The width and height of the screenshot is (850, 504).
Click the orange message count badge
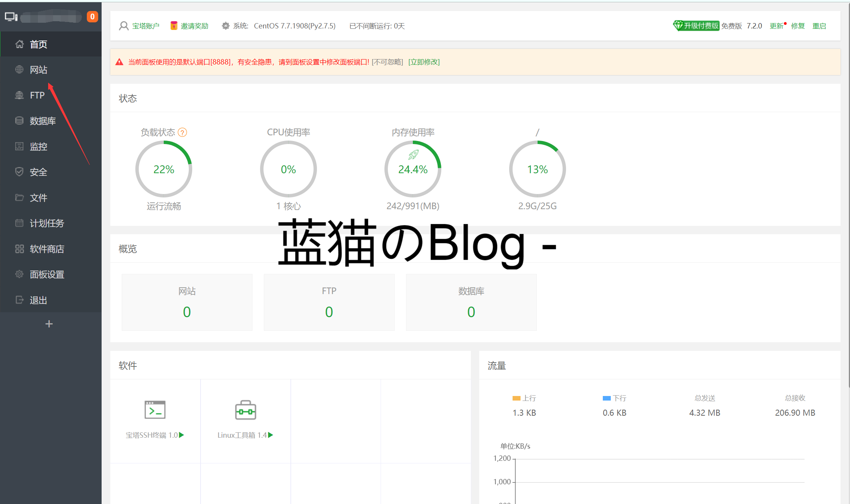click(x=92, y=17)
